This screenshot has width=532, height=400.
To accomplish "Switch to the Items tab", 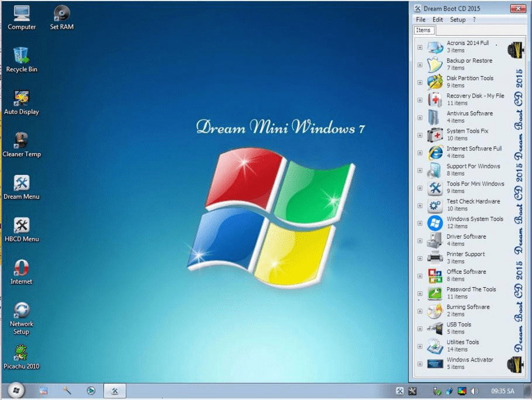I will point(423,30).
